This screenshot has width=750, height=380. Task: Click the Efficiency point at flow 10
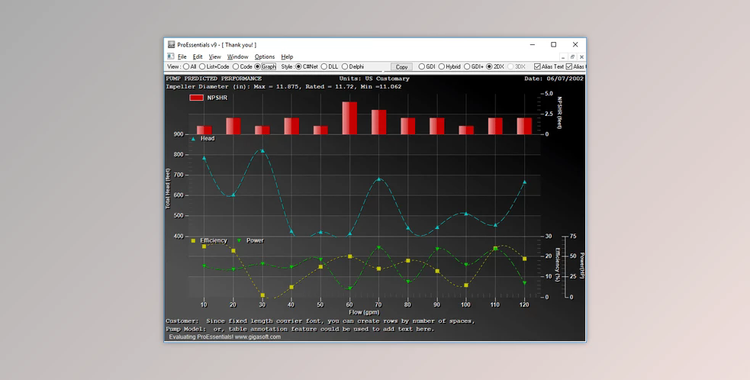point(204,246)
